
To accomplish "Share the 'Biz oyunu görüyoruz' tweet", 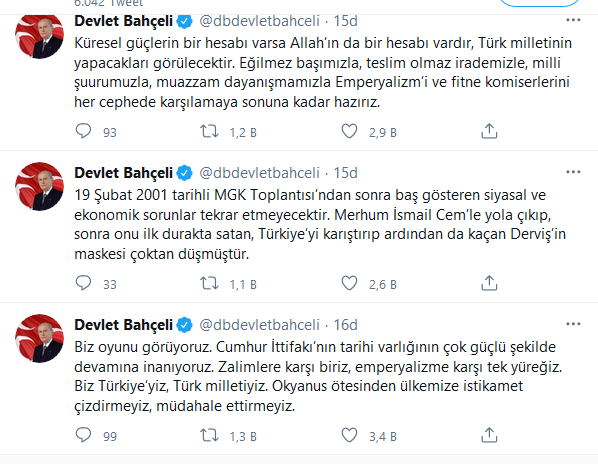I will (x=489, y=435).
